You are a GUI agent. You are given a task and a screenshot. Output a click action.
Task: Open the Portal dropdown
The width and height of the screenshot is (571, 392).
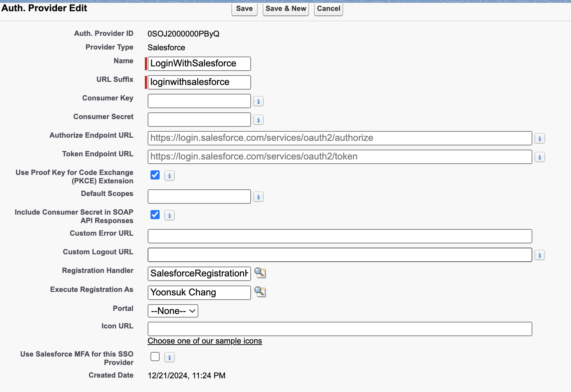tap(173, 311)
